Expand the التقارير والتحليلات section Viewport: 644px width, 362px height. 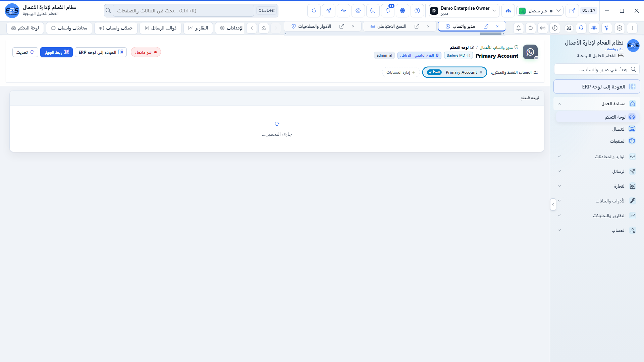[x=597, y=216]
